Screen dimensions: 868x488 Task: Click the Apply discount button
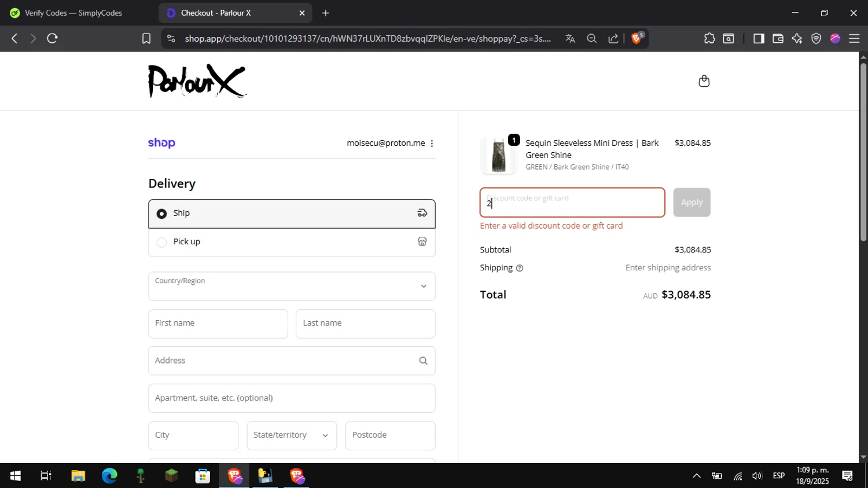pos(692,203)
